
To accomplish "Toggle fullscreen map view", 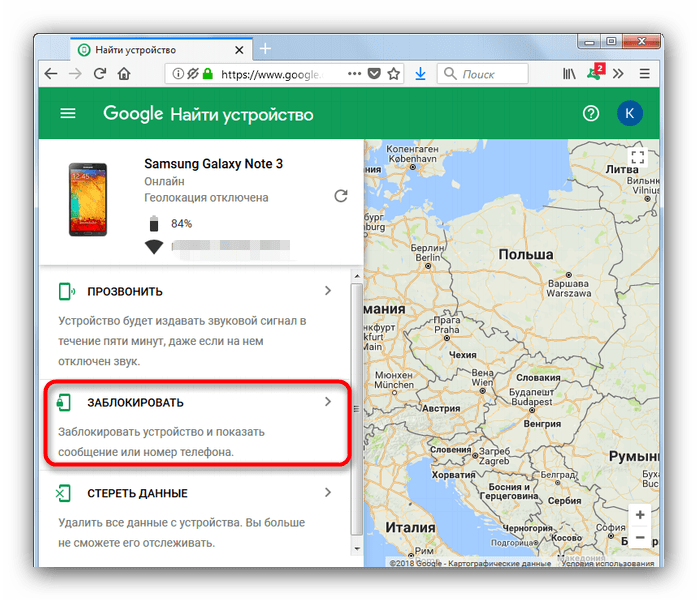I will (638, 157).
